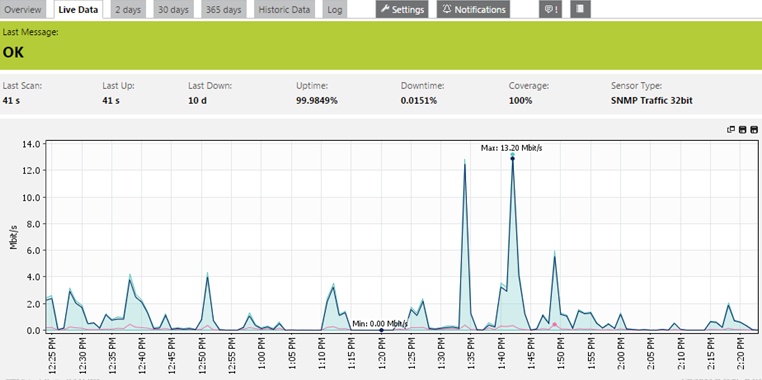
Task: Click the Last Up value "41 s"
Action: tap(111, 101)
